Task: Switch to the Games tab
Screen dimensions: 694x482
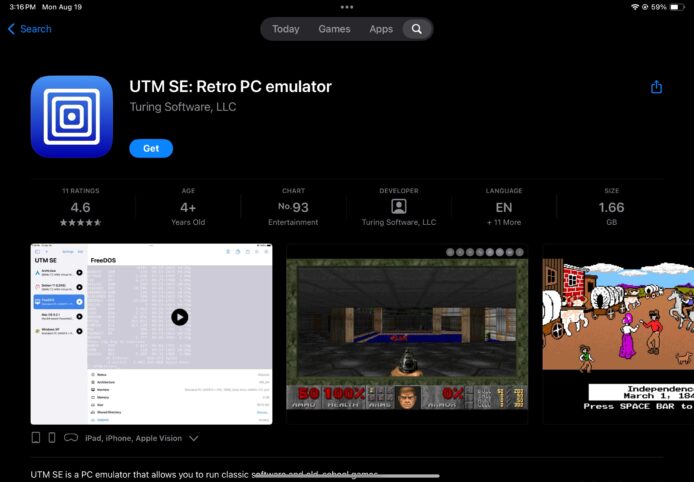Action: coord(334,29)
